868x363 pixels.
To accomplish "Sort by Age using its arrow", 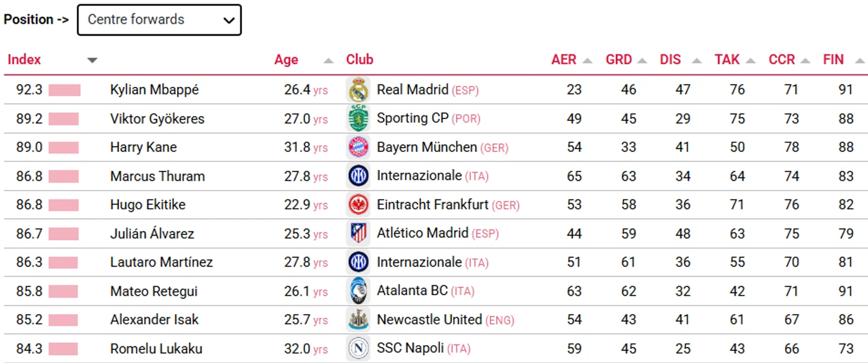I will point(328,60).
